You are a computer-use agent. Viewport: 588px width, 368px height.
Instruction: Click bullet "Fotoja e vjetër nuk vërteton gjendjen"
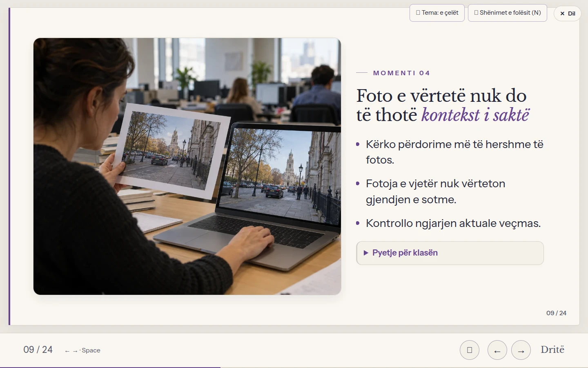435,191
